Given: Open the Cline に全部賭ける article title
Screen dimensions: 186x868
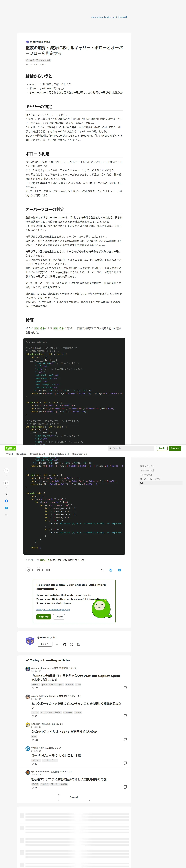Looking at the screenshot, I should (76, 678).
